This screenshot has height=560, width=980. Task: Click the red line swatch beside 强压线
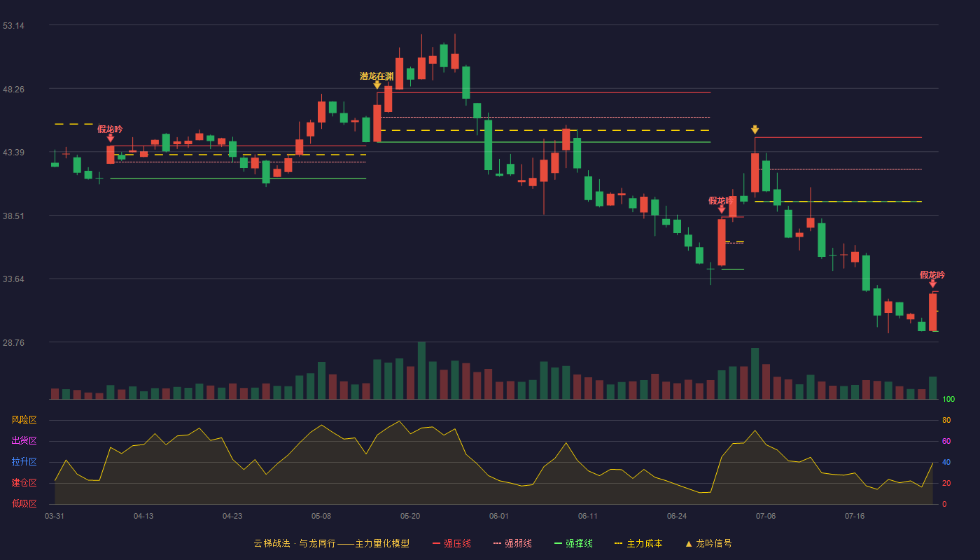coord(436,543)
